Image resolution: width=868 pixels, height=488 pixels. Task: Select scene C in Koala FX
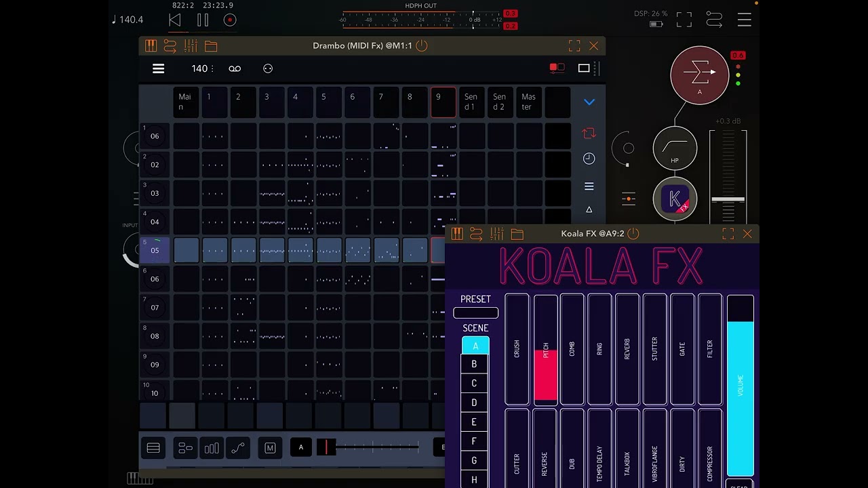tap(474, 384)
